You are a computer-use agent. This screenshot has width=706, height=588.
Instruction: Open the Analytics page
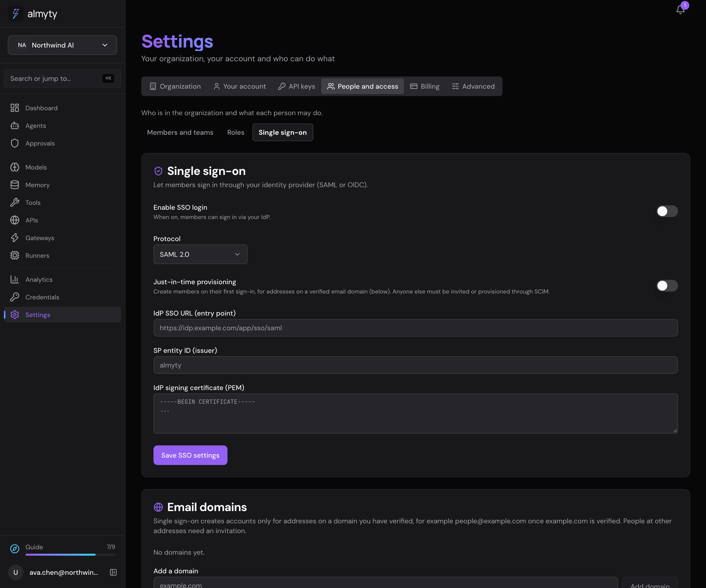63,280
